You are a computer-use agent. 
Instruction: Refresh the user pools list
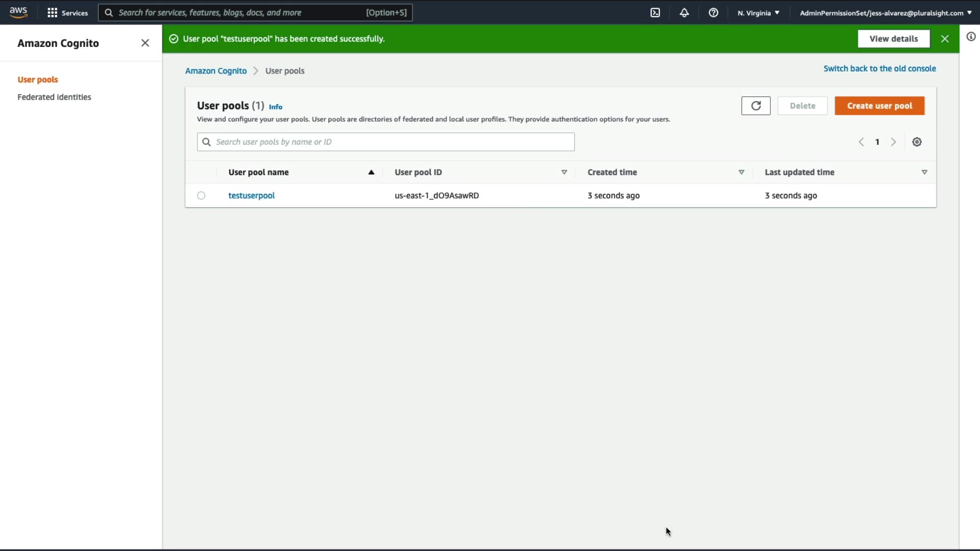tap(755, 106)
